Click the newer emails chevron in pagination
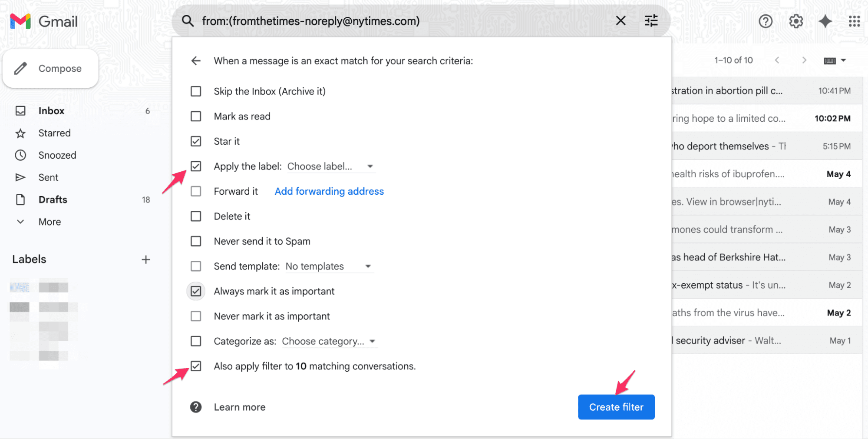This screenshot has width=868, height=439. pyautogui.click(x=777, y=60)
